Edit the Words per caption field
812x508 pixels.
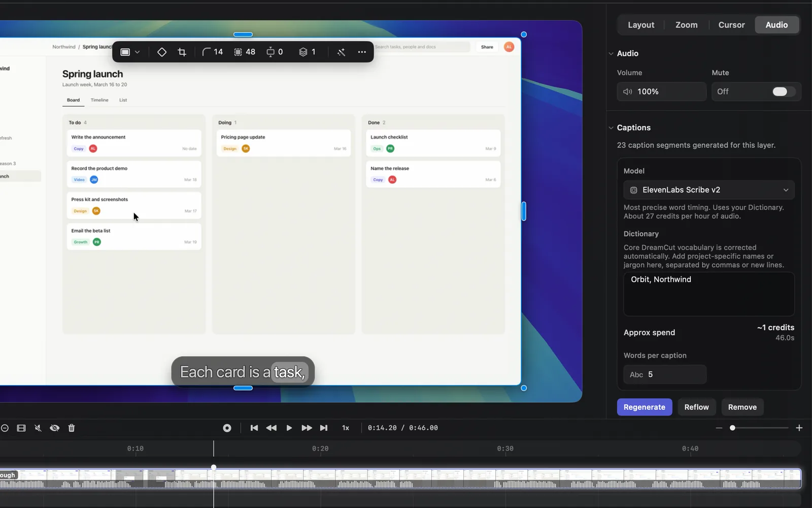click(665, 374)
